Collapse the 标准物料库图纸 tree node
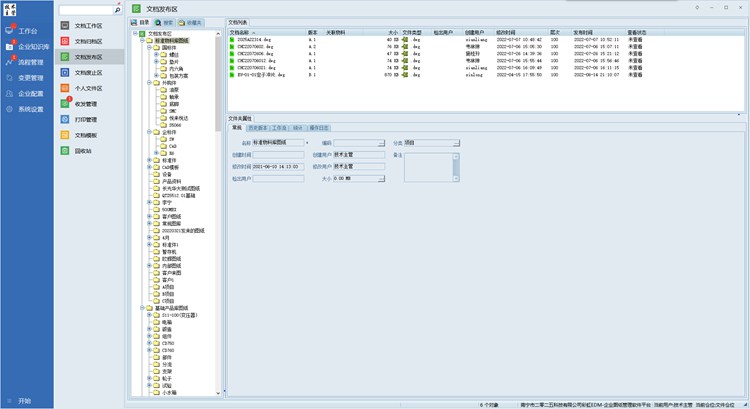Viewport: 750px width, 409px height. tap(143, 40)
